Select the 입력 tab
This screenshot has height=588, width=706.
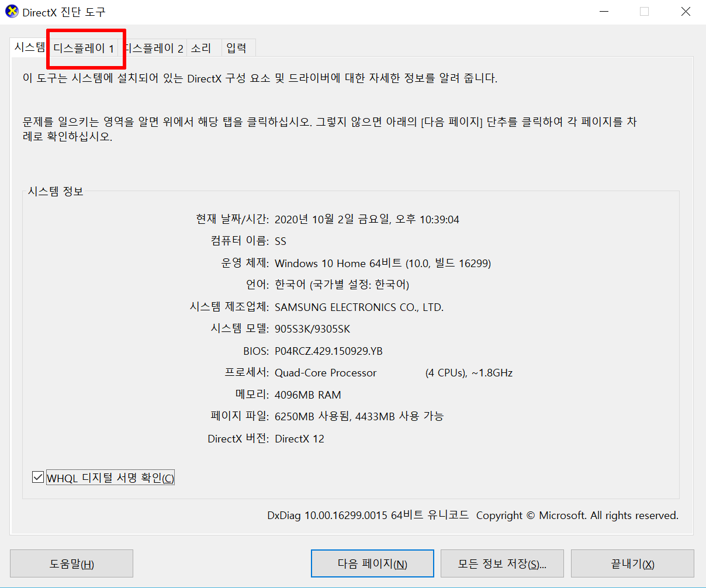[237, 49]
